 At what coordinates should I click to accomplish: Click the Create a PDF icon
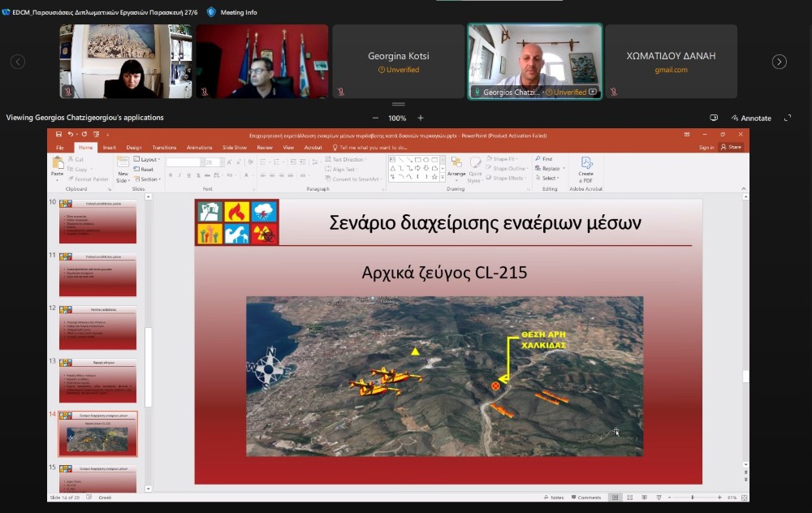(586, 165)
